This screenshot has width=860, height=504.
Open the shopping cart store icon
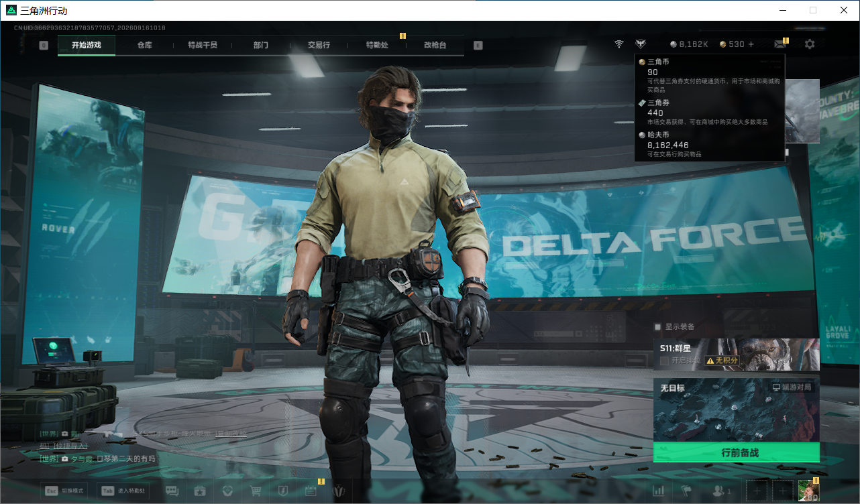pyautogui.click(x=256, y=491)
